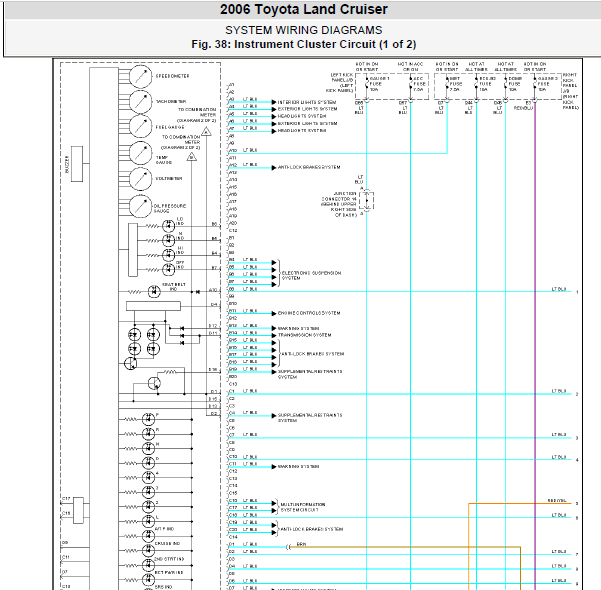Viewport: 601px width, 590px height.
Task: Click 'MULTI-INFORMATION SYSTEM CIRCUIT' reference
Action: (303, 507)
